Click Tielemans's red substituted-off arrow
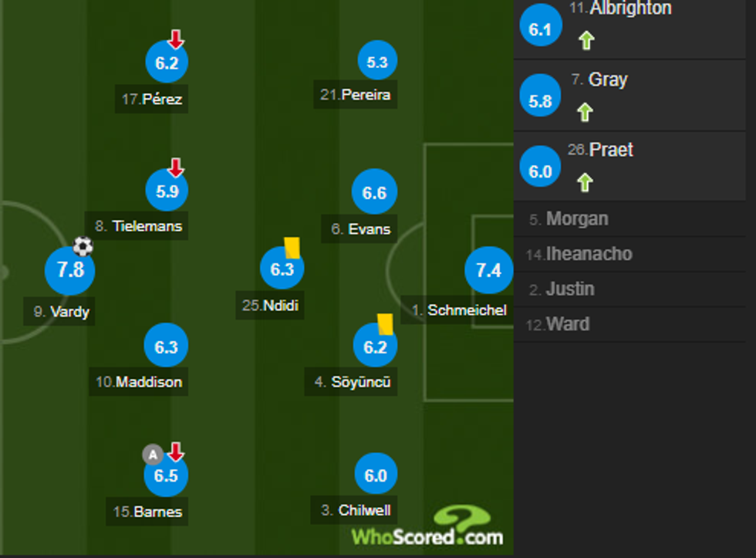The image size is (756, 558). (x=176, y=167)
